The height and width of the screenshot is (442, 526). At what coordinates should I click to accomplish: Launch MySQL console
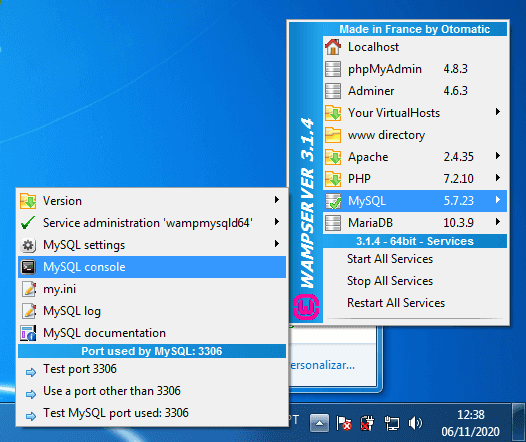tap(152, 267)
